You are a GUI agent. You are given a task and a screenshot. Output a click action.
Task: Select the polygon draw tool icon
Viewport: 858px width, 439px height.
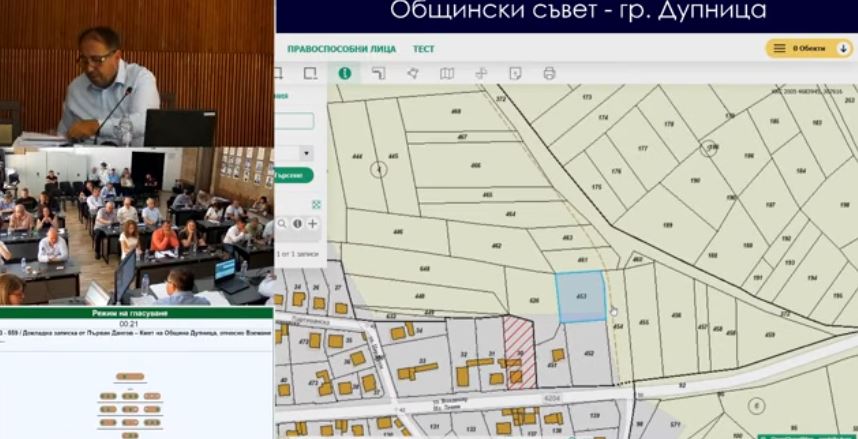pos(413,73)
